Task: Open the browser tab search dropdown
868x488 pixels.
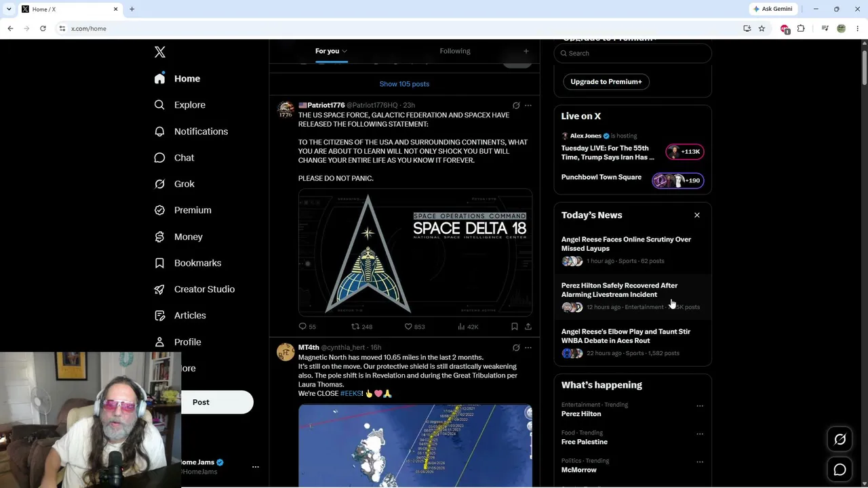Action: tap(9, 9)
